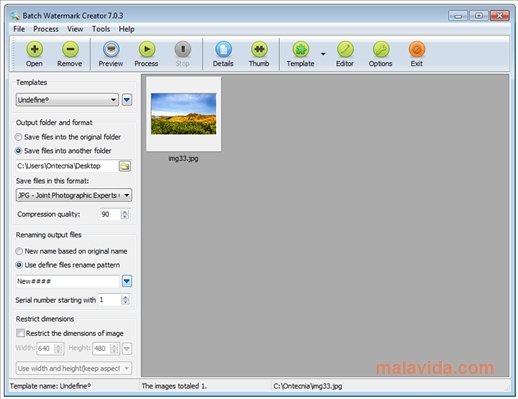Click the Height 480 field

pos(101,349)
